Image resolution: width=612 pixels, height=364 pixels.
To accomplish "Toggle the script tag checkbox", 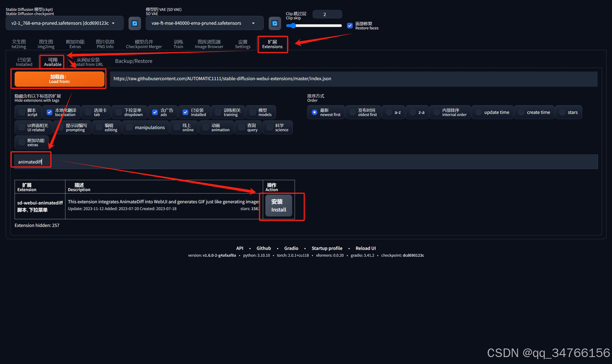I will click(x=22, y=112).
